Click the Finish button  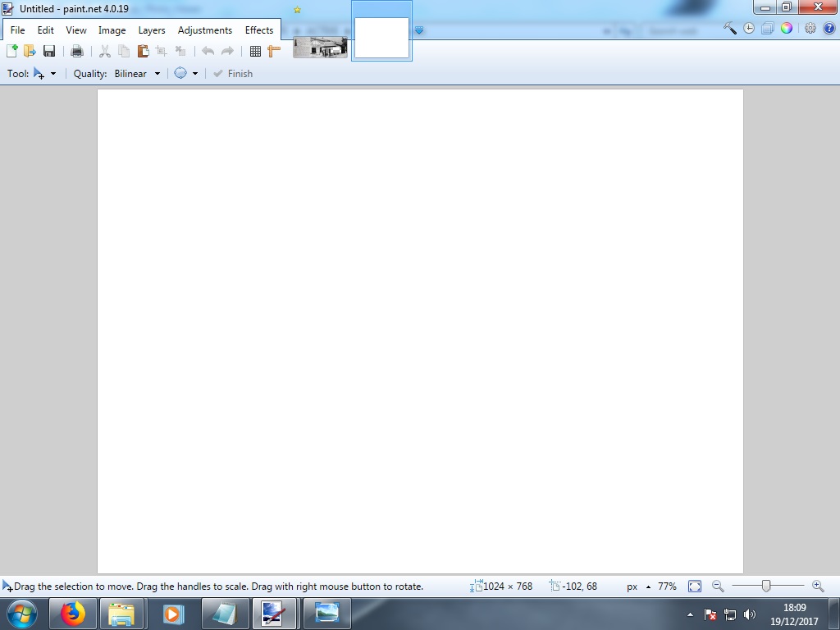point(233,74)
